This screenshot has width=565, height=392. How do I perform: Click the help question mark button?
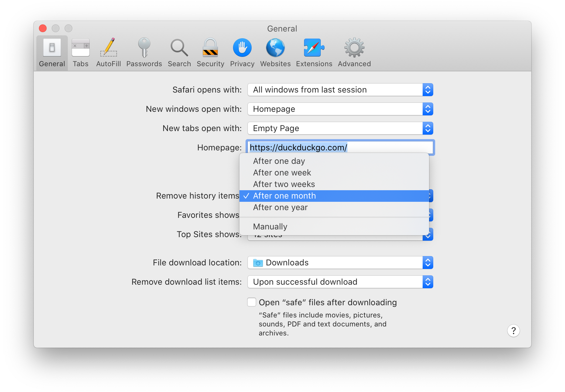coord(513,330)
